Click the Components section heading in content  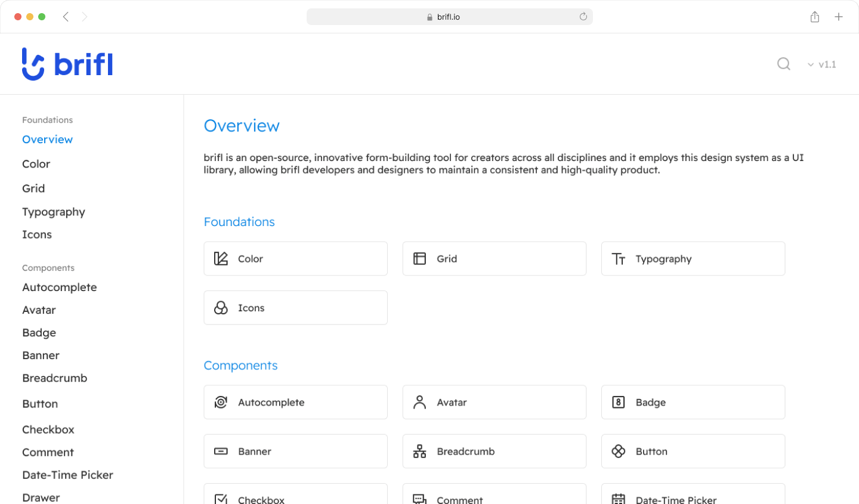point(240,365)
